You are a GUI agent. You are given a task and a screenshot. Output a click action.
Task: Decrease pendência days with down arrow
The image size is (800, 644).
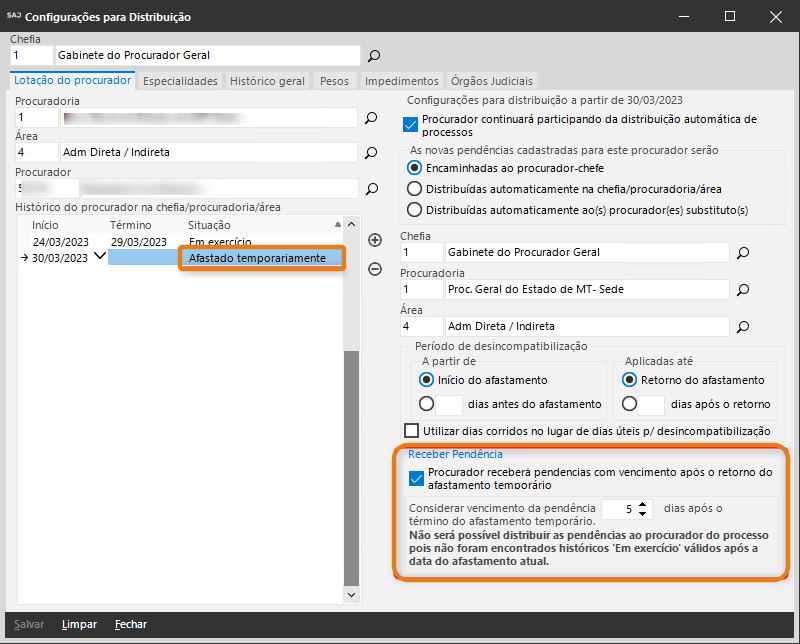(x=643, y=514)
